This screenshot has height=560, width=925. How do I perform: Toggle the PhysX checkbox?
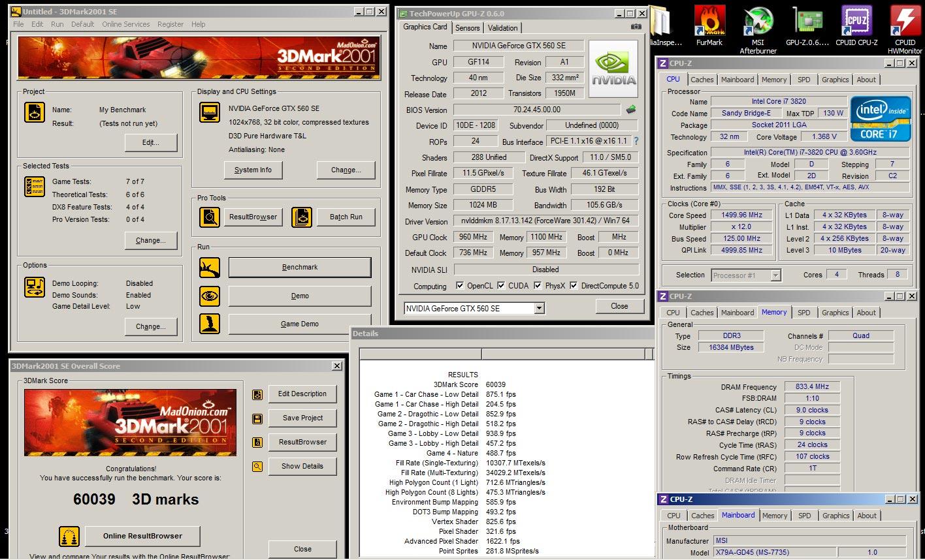coord(538,286)
